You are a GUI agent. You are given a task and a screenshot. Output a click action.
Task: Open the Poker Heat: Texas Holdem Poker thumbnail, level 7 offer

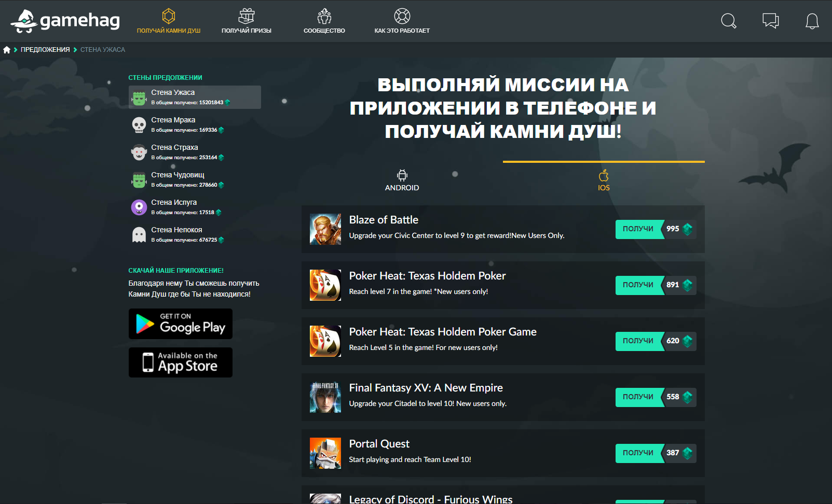click(x=325, y=285)
